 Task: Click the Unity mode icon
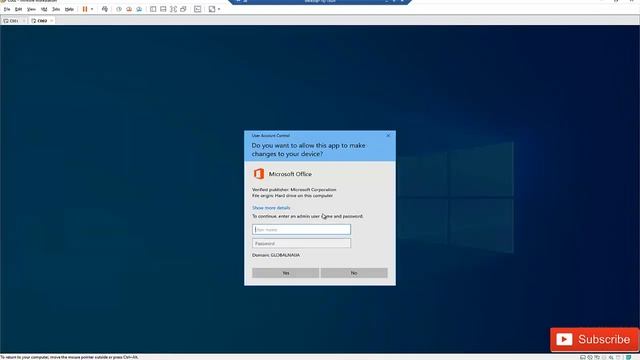183,9
